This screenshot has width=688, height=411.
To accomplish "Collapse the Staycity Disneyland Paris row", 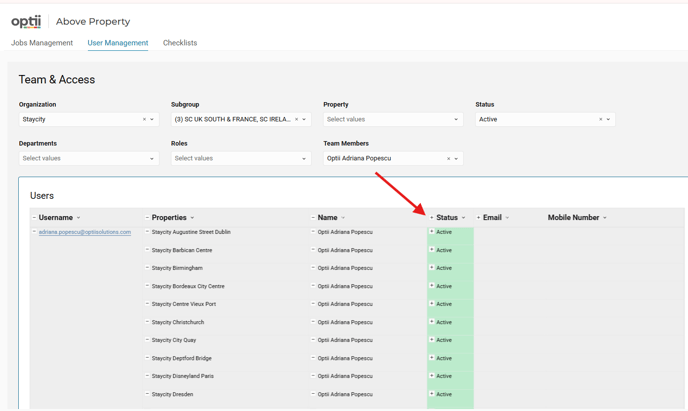I will (x=147, y=376).
